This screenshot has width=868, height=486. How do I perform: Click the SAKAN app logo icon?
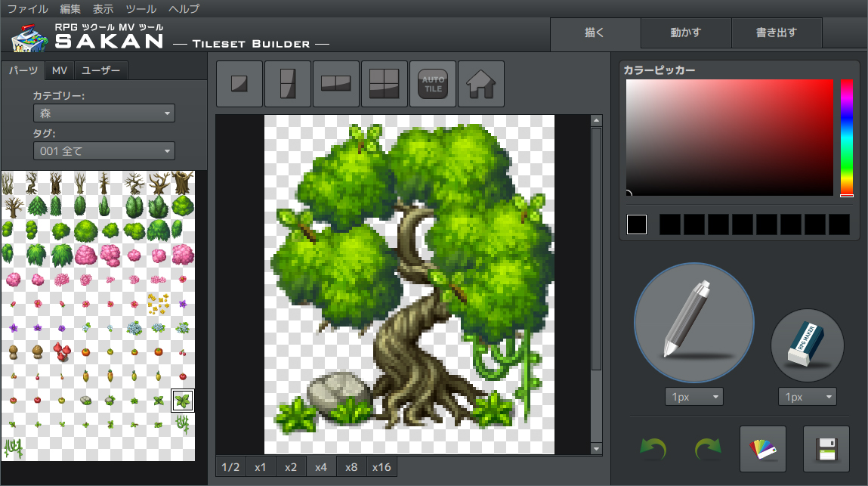(x=30, y=39)
